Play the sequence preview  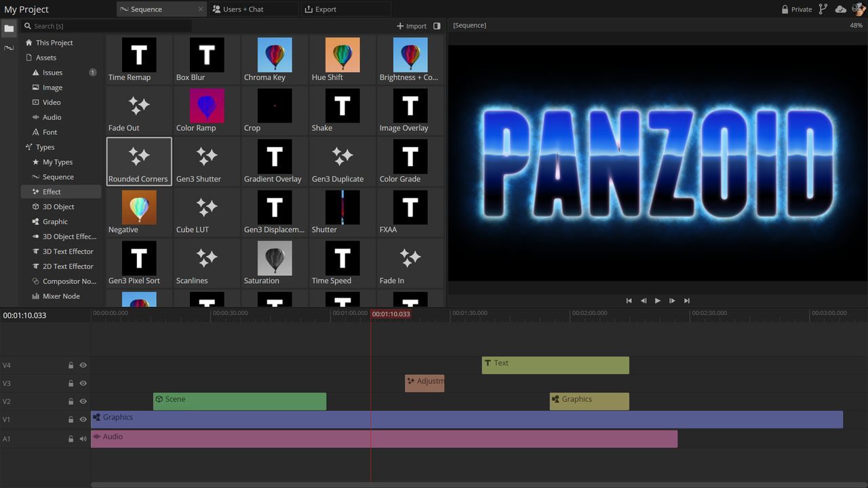click(x=657, y=301)
